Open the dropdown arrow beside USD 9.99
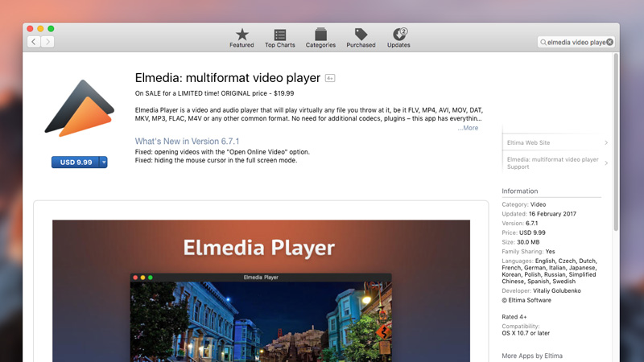 coord(104,162)
